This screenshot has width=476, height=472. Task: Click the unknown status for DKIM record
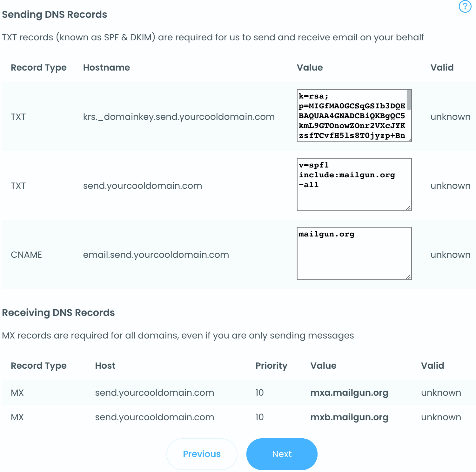pos(450,117)
